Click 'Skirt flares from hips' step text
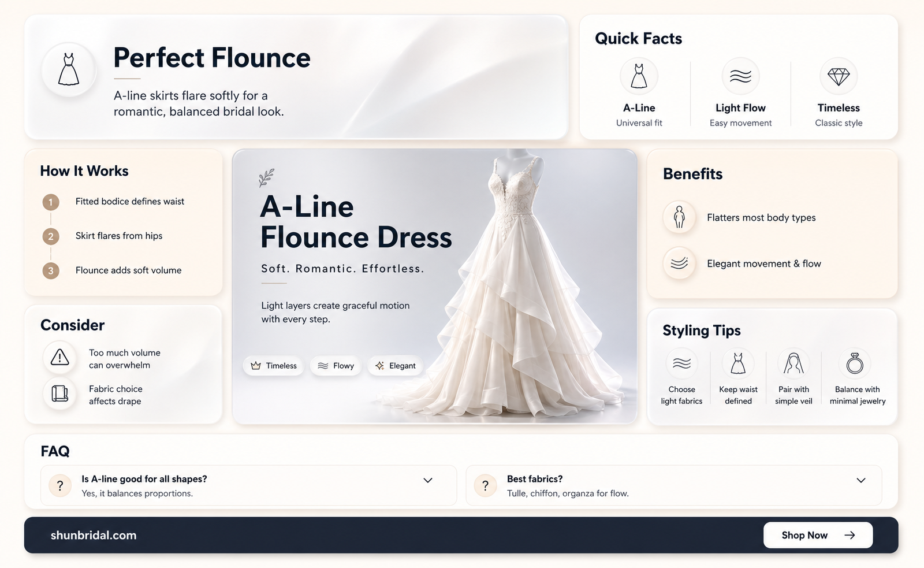The width and height of the screenshot is (924, 568). (x=119, y=236)
